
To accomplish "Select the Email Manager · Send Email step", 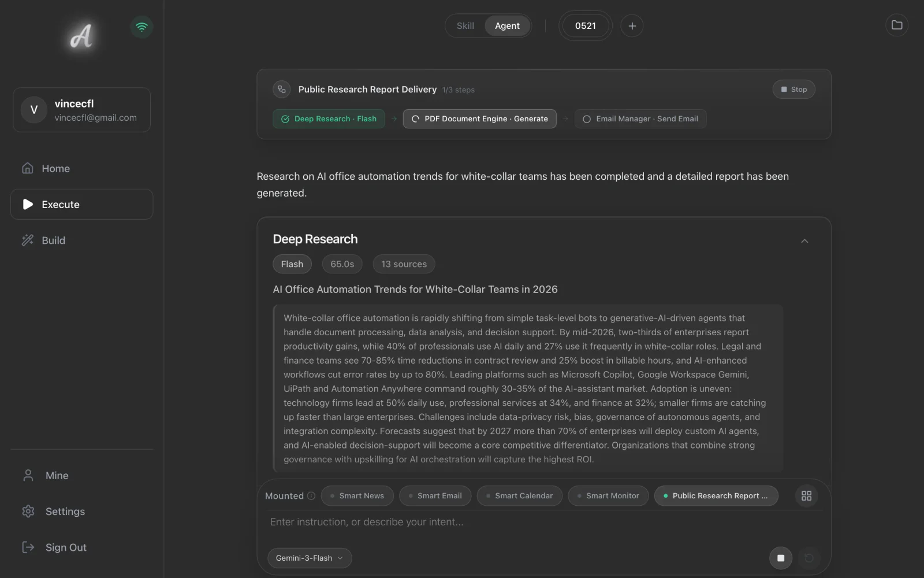I will [x=640, y=119].
